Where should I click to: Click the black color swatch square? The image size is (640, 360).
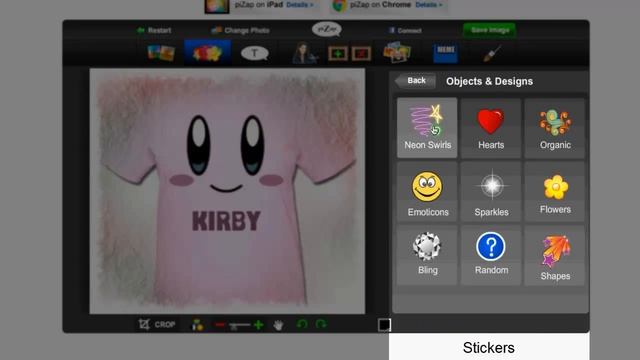[x=384, y=325]
